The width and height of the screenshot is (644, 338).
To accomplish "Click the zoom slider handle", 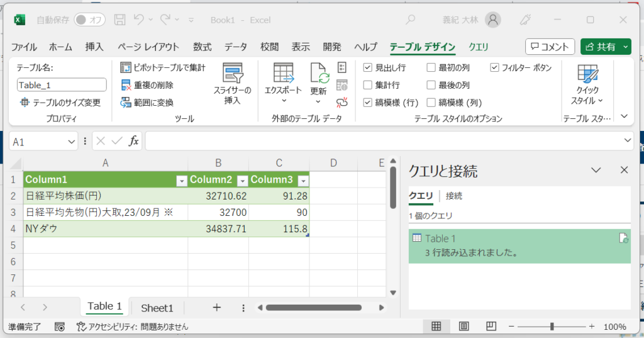I will click(x=552, y=327).
